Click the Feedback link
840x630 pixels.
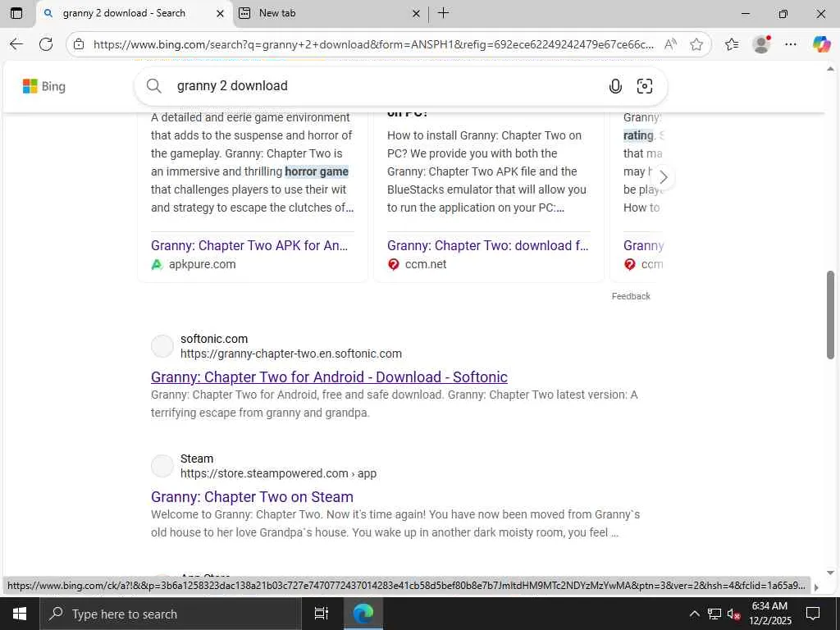[631, 296]
